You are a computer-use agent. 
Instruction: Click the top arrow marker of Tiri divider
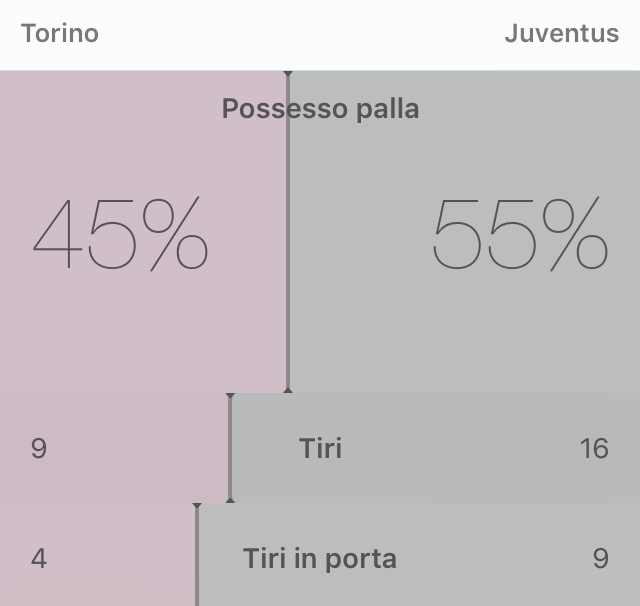click(x=230, y=396)
